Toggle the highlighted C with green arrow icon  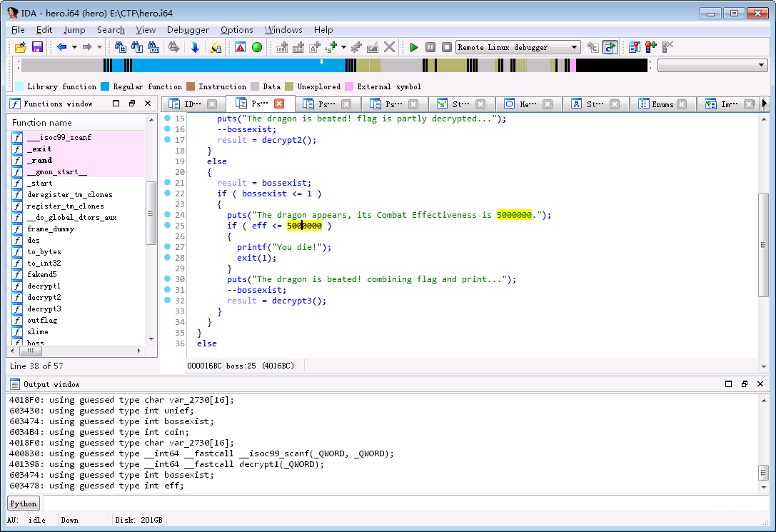610,47
